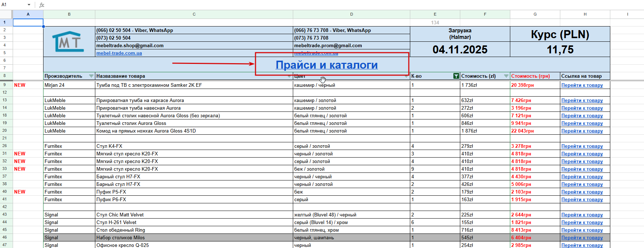The image size is (644, 248).
Task: Select column G header
Action: point(535,14)
